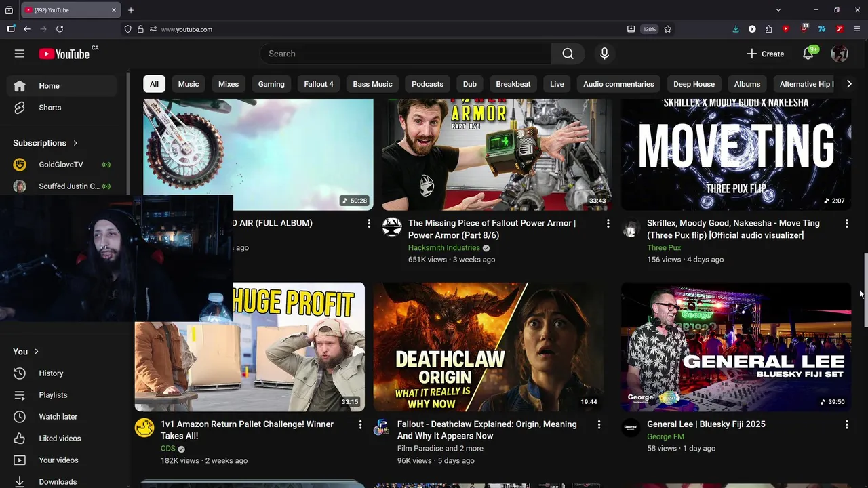The width and height of the screenshot is (868, 488).
Task: Open the Move Ting Three Pux flip thumbnail
Action: pyautogui.click(x=736, y=155)
